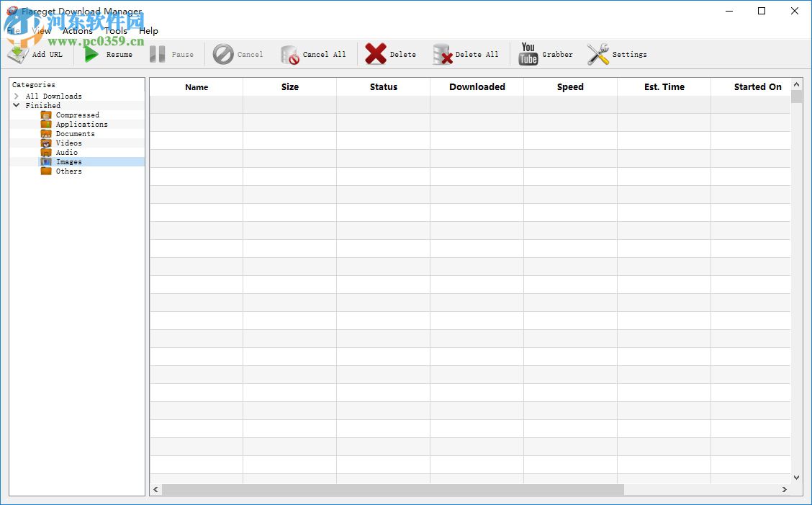Click the Cancel All button label
The height and width of the screenshot is (505, 812).
point(324,55)
